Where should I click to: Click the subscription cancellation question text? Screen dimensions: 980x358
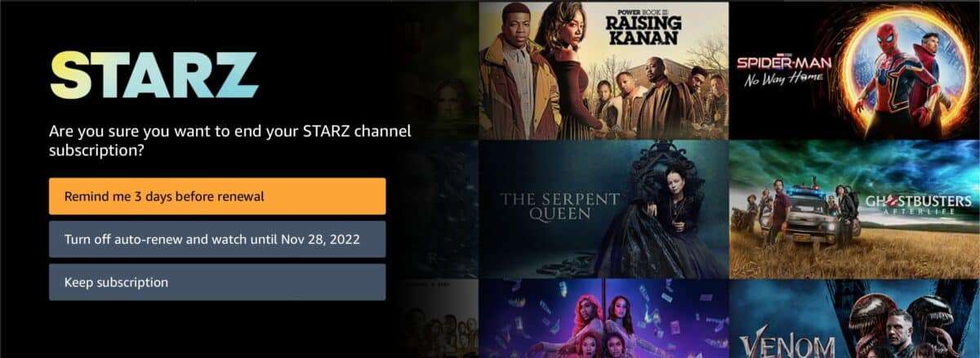click(x=230, y=141)
